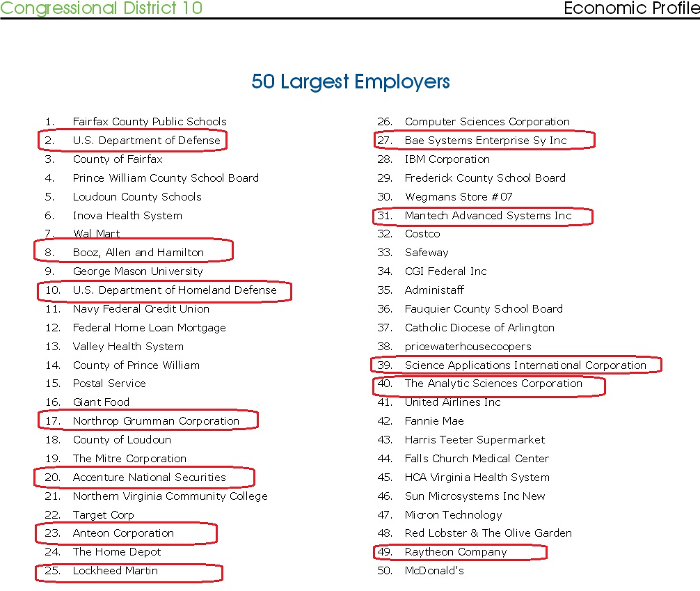This screenshot has height=591, width=700.
Task: Select the Raytheon Company entry
Action: (456, 552)
